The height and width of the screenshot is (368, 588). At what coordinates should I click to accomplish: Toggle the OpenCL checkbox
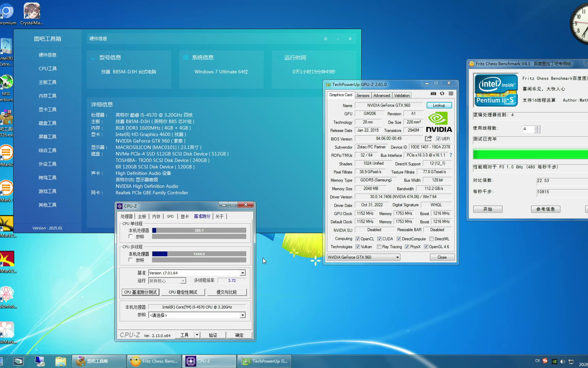[x=358, y=239]
